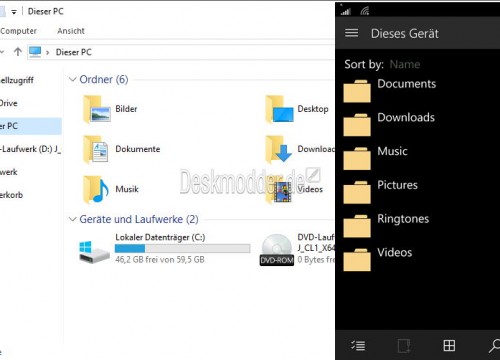Click Dieser PC in the address bar
The height and width of the screenshot is (360, 500).
73,52
